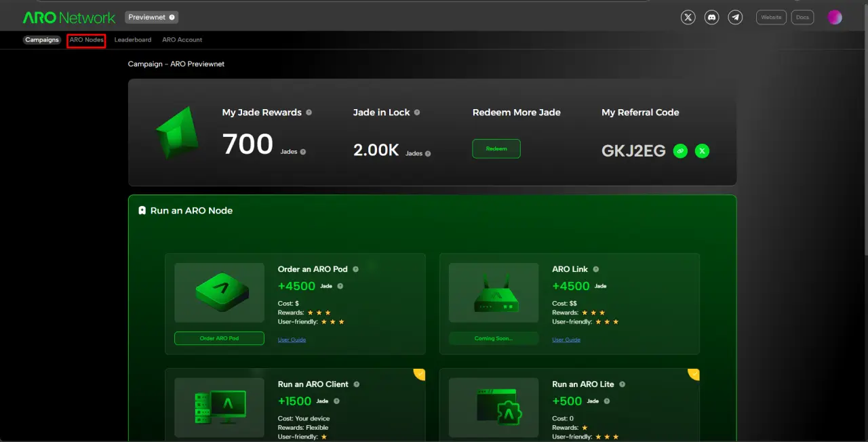Click the Coming Soon button under ARO Link
The width and height of the screenshot is (868, 442).
tap(494, 338)
